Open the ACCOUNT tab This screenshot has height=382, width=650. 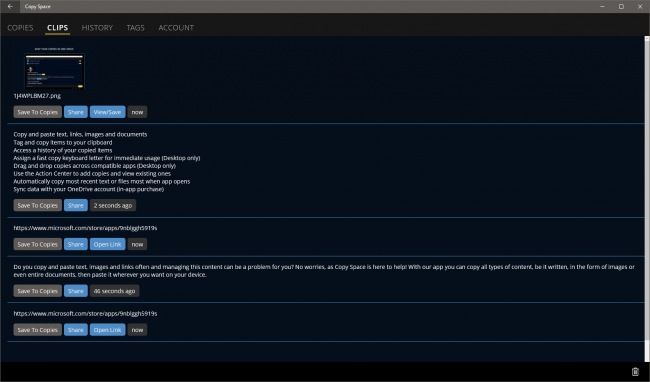(x=176, y=28)
